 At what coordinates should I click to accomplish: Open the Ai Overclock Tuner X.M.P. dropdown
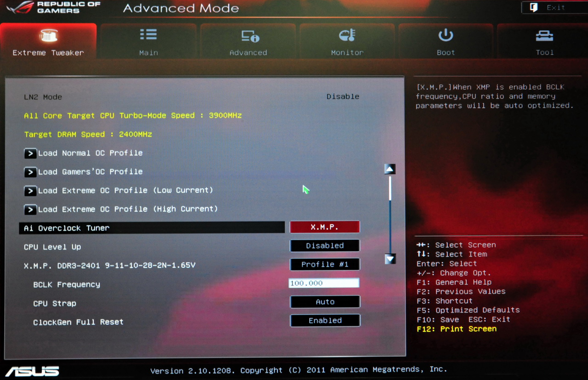(x=325, y=227)
